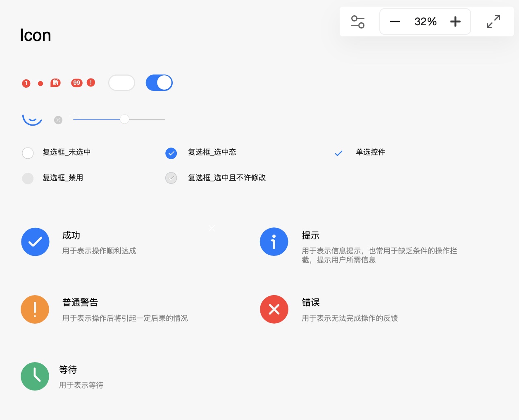This screenshot has height=420, width=519.
Task: Click the red 99 badge
Action: (77, 83)
